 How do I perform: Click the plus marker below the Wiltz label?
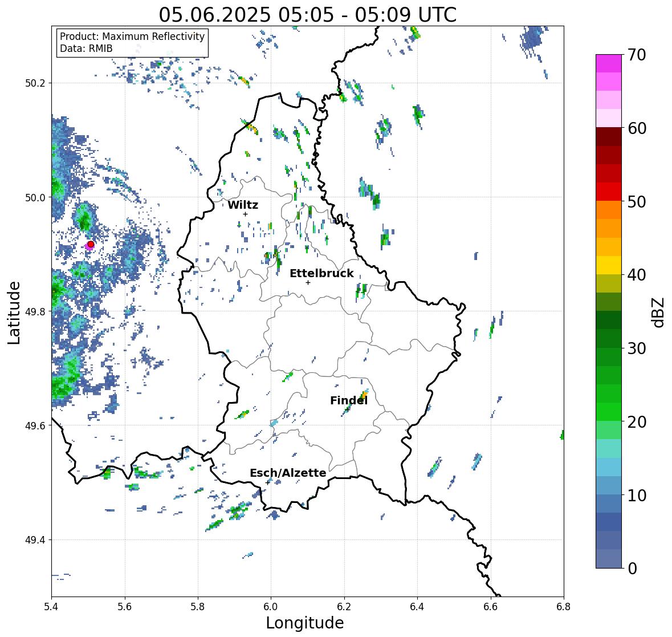[x=245, y=214]
